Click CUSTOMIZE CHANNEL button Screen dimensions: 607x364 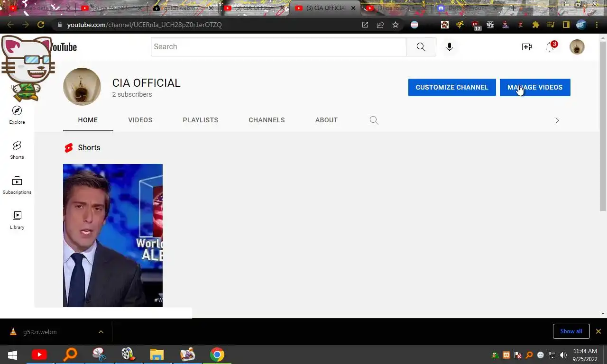[452, 87]
